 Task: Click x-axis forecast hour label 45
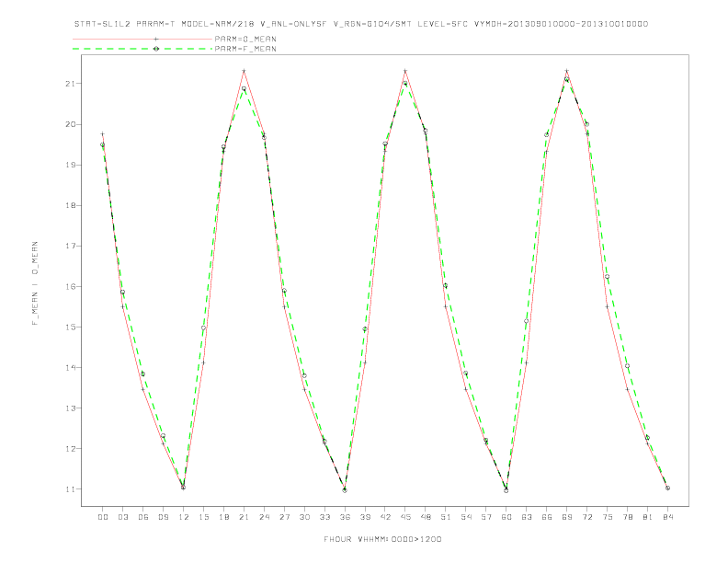(405, 517)
